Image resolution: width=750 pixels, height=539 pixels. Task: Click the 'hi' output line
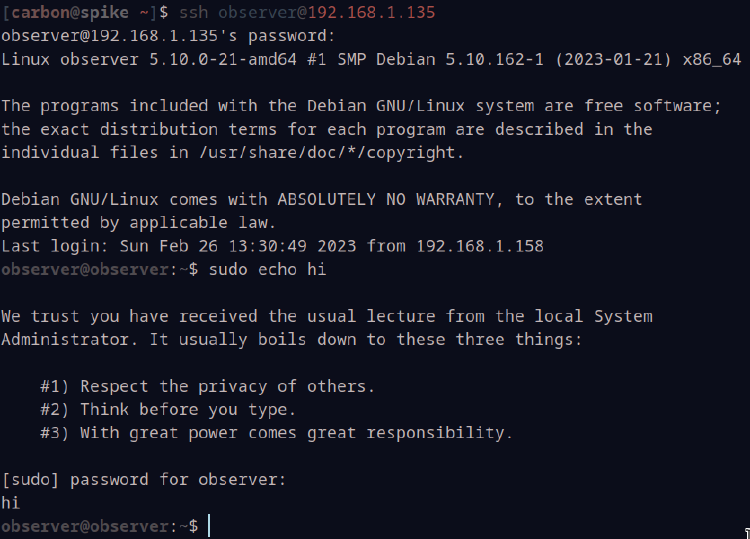(x=11, y=503)
